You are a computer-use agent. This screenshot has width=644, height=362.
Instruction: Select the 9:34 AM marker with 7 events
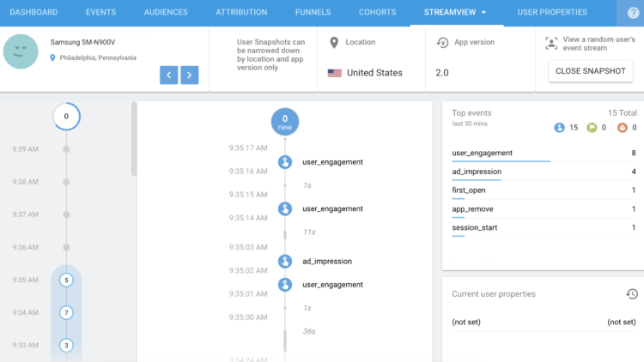pos(66,313)
